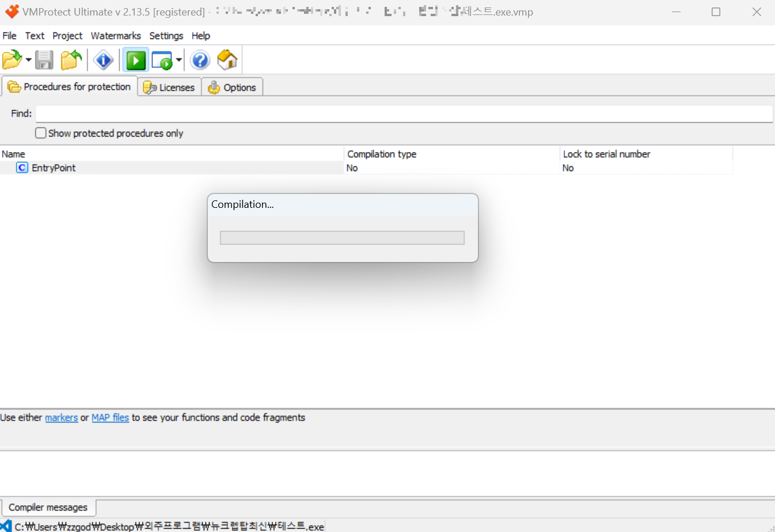Click Lock to serial number column header
775x532 pixels.
coord(646,154)
